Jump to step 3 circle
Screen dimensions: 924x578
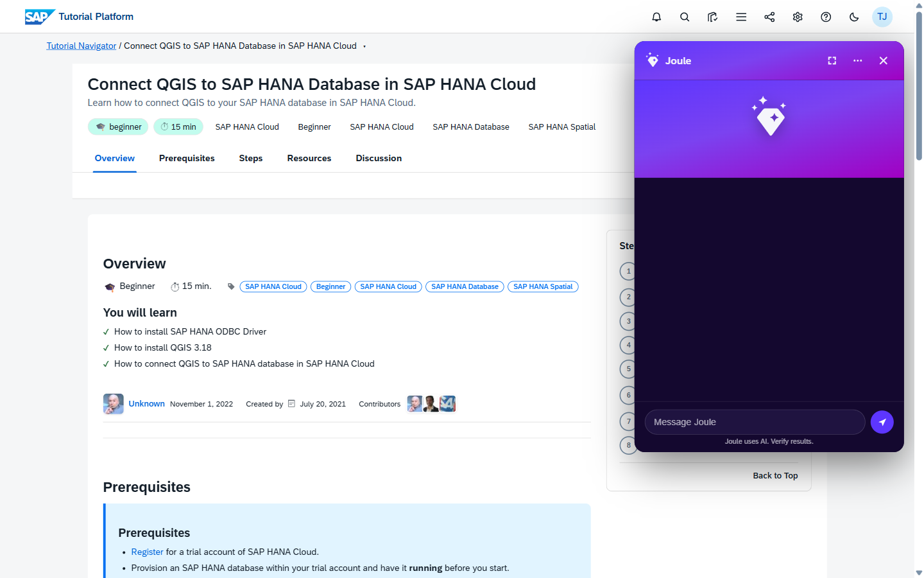pos(628,321)
